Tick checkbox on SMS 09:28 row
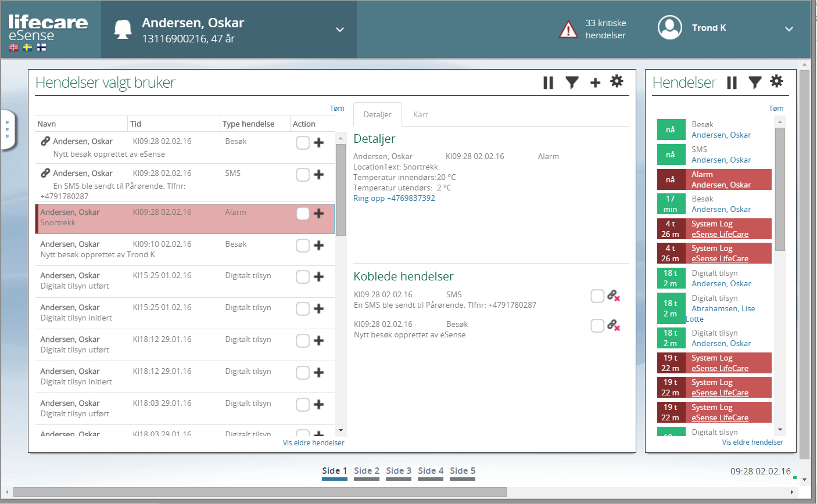 pyautogui.click(x=303, y=174)
